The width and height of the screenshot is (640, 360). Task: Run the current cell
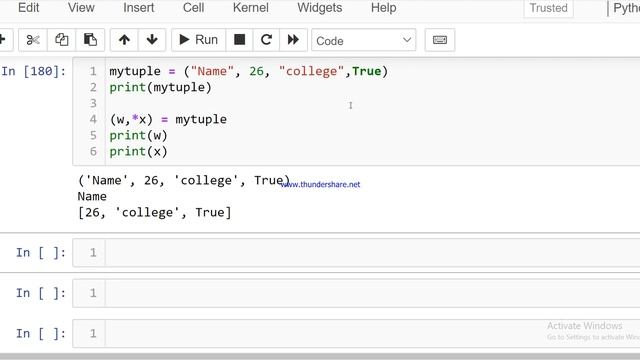tap(198, 40)
